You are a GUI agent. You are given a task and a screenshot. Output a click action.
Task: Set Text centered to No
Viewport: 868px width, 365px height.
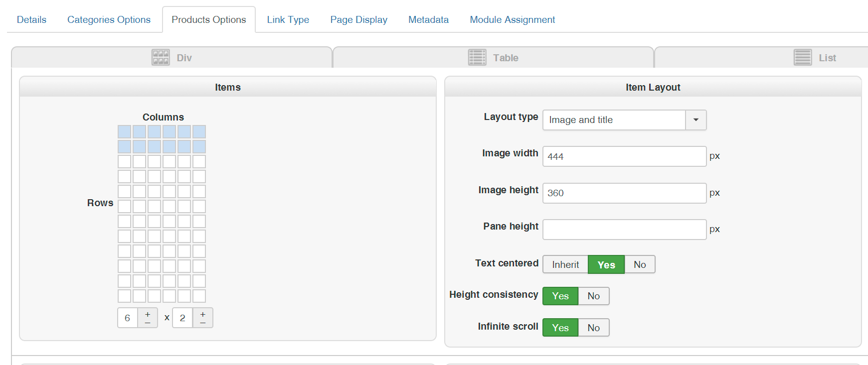[640, 264]
